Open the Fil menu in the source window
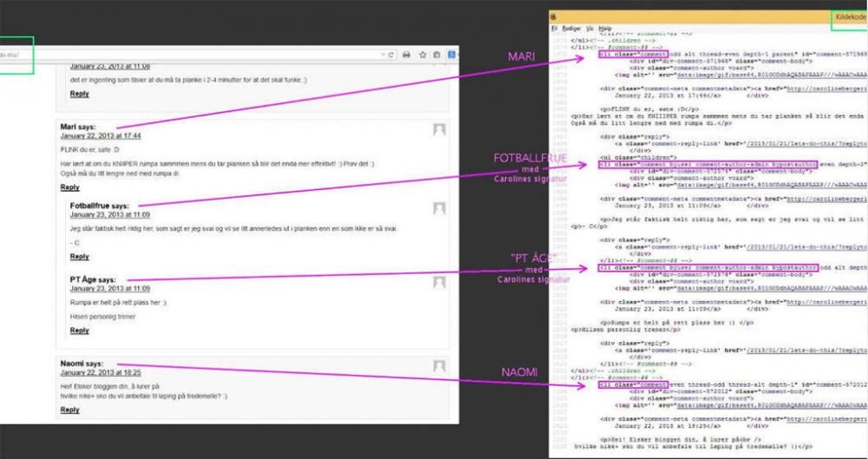Image resolution: width=868 pixels, height=459 pixels. pyautogui.click(x=554, y=29)
